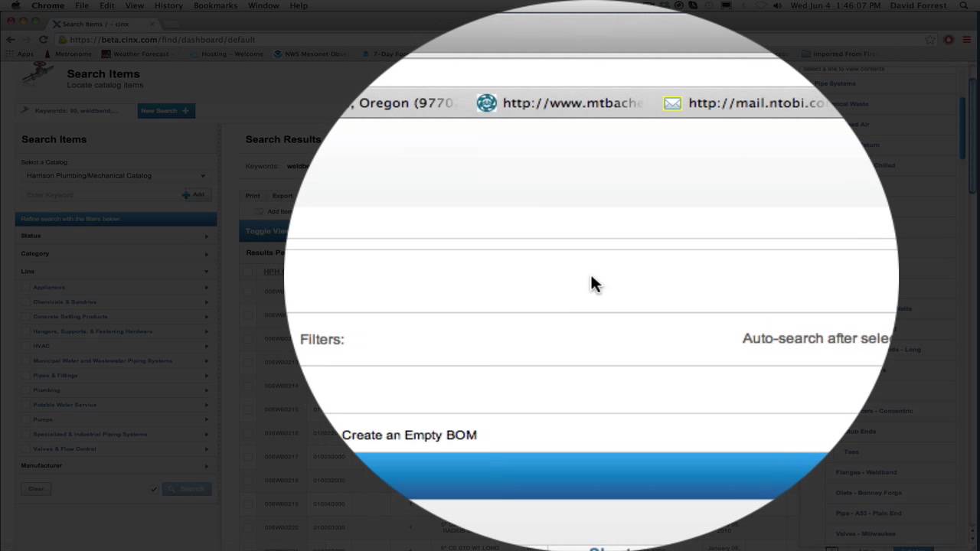Open the Edit menu

(106, 5)
